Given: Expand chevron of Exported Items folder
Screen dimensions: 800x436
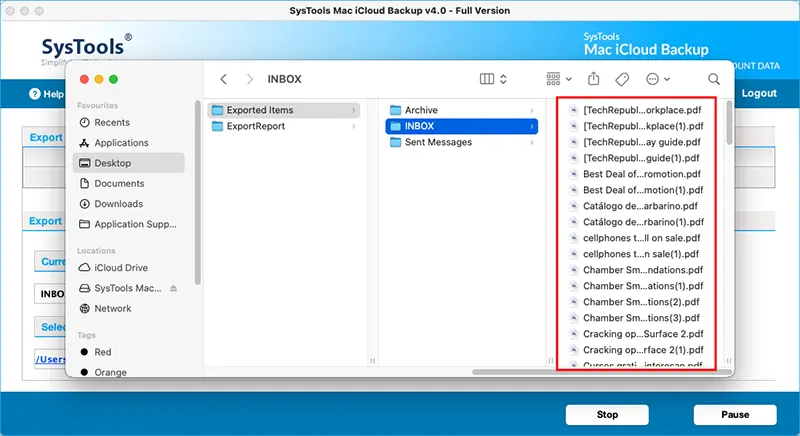Looking at the screenshot, I should pos(354,110).
